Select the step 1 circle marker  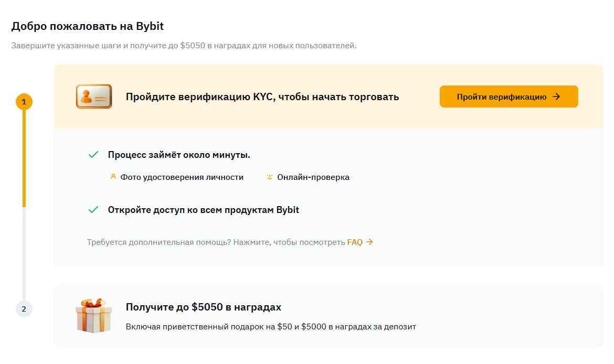pyautogui.click(x=24, y=101)
